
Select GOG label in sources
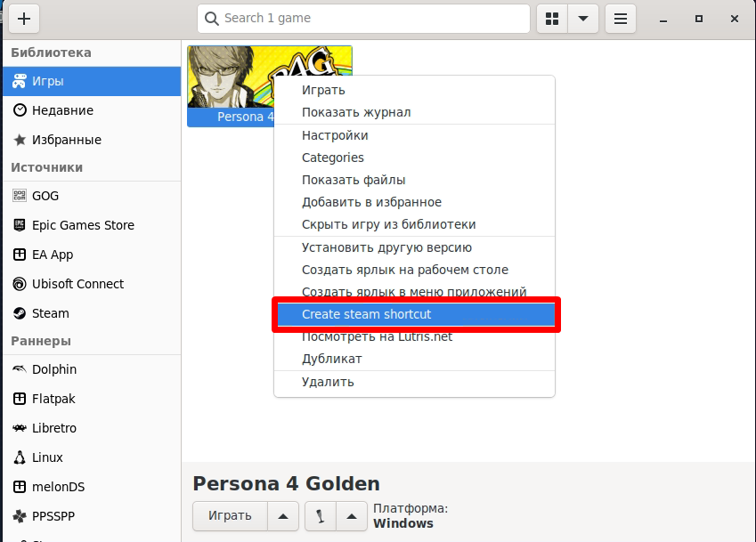(x=45, y=196)
